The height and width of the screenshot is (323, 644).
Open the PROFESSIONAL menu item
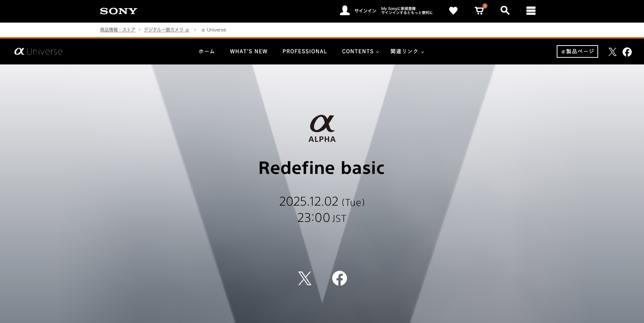(305, 51)
